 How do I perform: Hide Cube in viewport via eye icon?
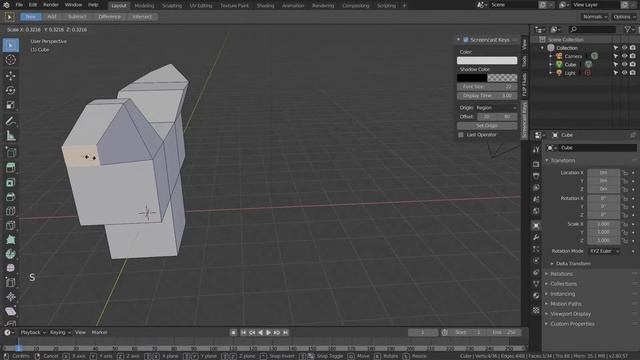[624, 64]
